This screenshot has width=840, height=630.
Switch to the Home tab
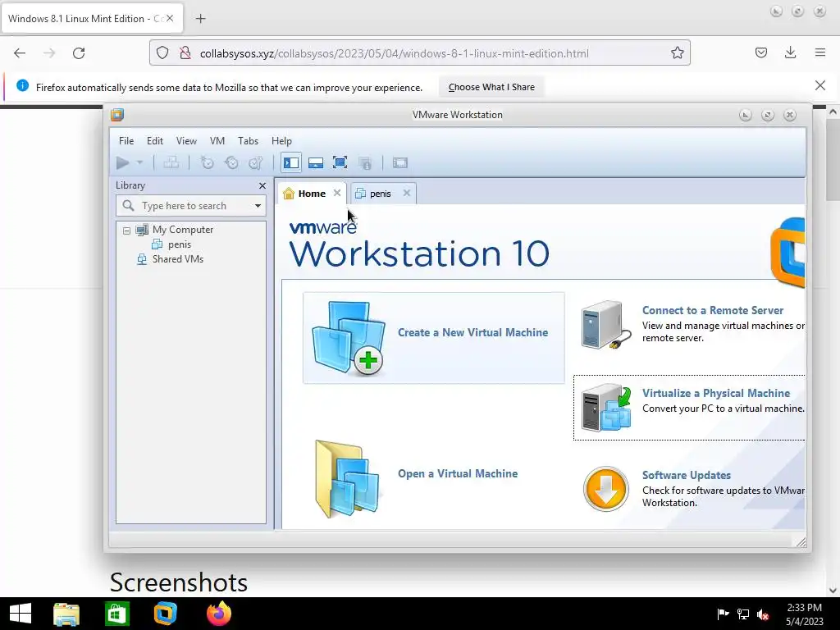[312, 194]
